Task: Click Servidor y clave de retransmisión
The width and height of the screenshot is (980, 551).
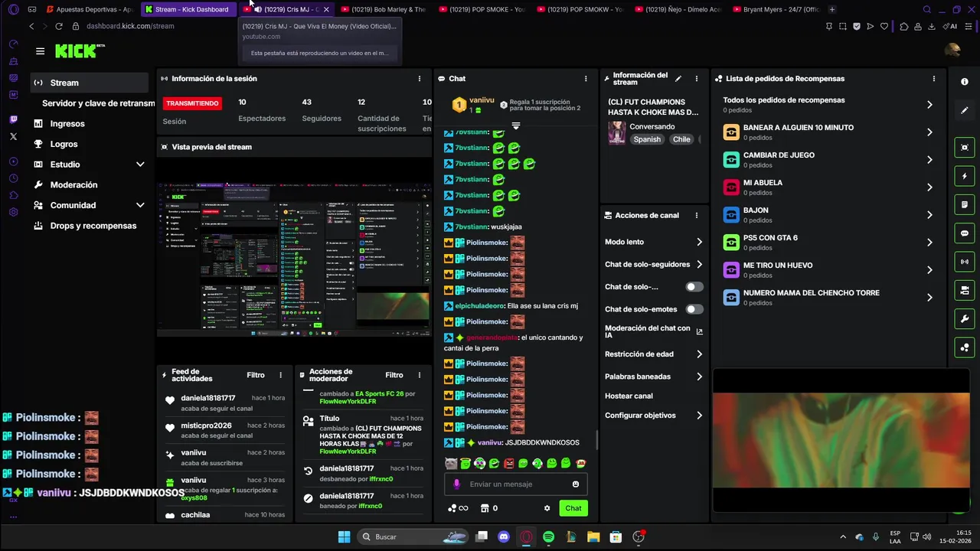Action: click(x=98, y=103)
